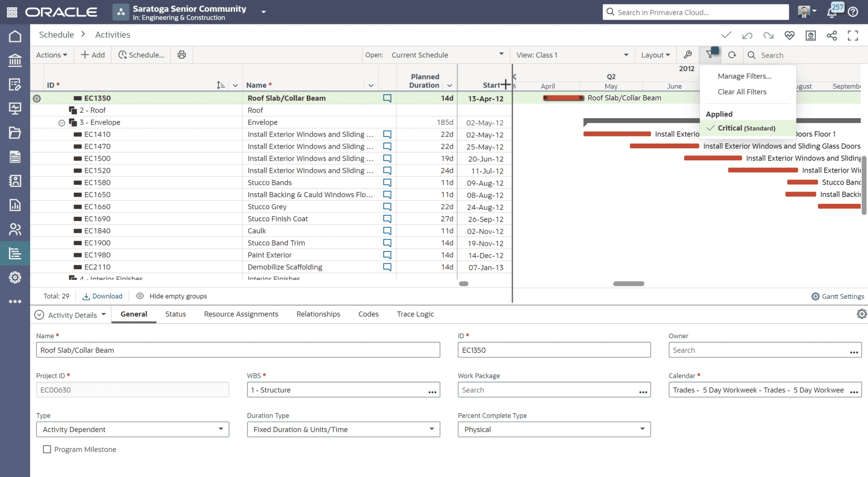Switch to the Relationships tab

pos(318,314)
